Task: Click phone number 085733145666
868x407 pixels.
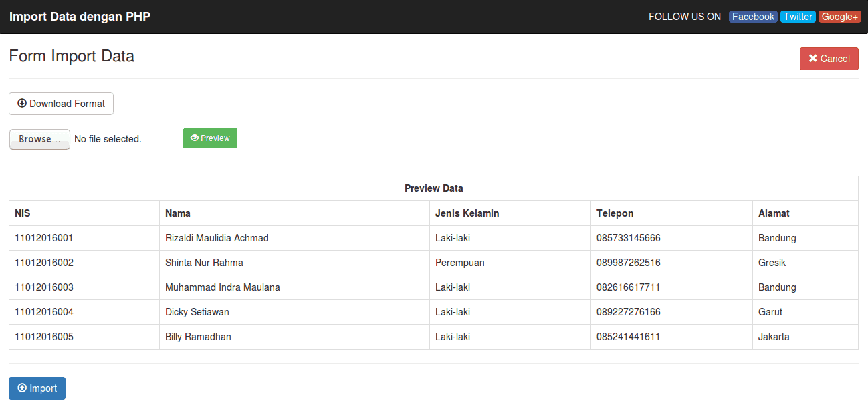Action: (x=629, y=238)
